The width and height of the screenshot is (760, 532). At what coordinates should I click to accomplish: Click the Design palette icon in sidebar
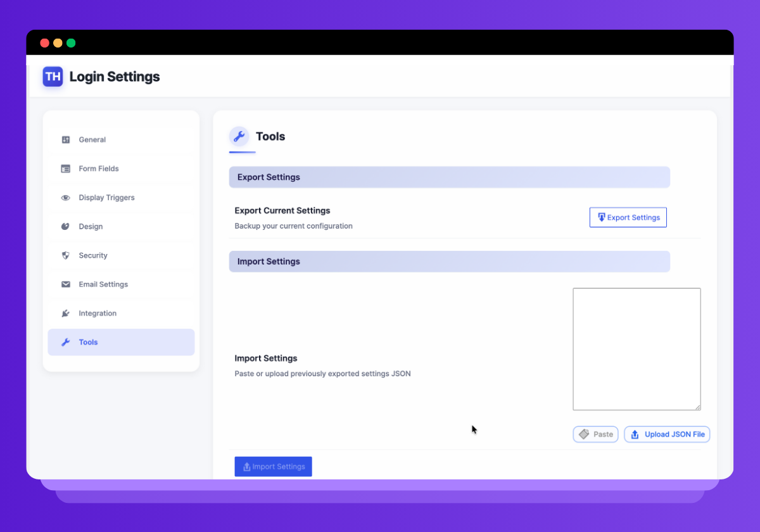[x=65, y=226]
